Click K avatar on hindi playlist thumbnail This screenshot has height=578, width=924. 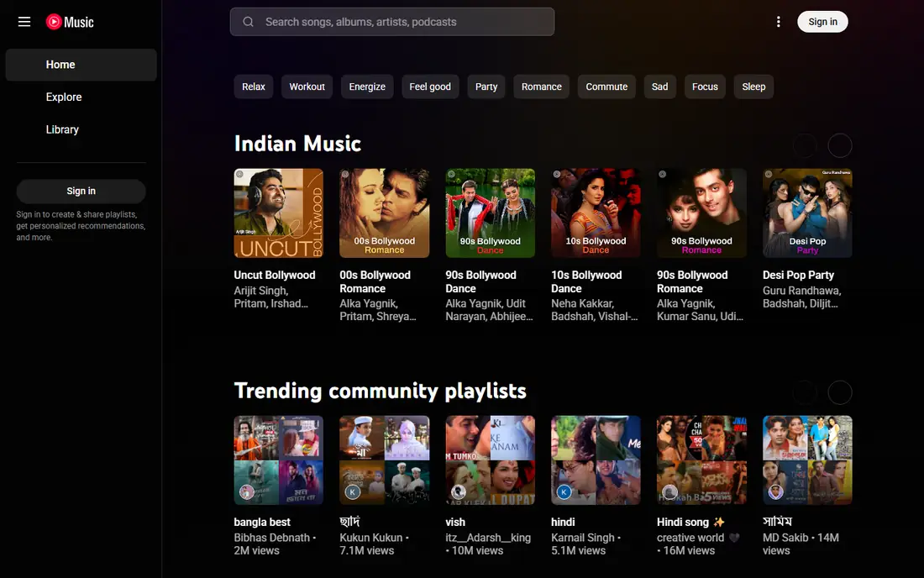coord(564,491)
